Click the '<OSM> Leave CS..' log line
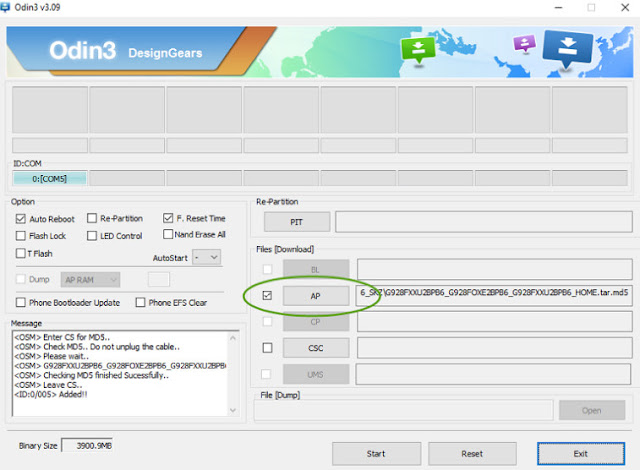The image size is (640, 470). tap(48, 385)
